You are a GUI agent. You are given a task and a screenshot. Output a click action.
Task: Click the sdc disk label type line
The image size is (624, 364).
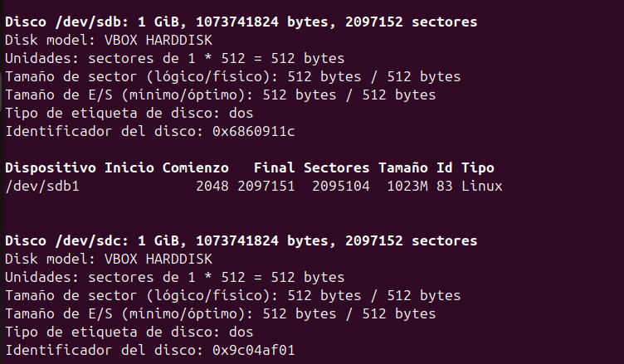[129, 332]
